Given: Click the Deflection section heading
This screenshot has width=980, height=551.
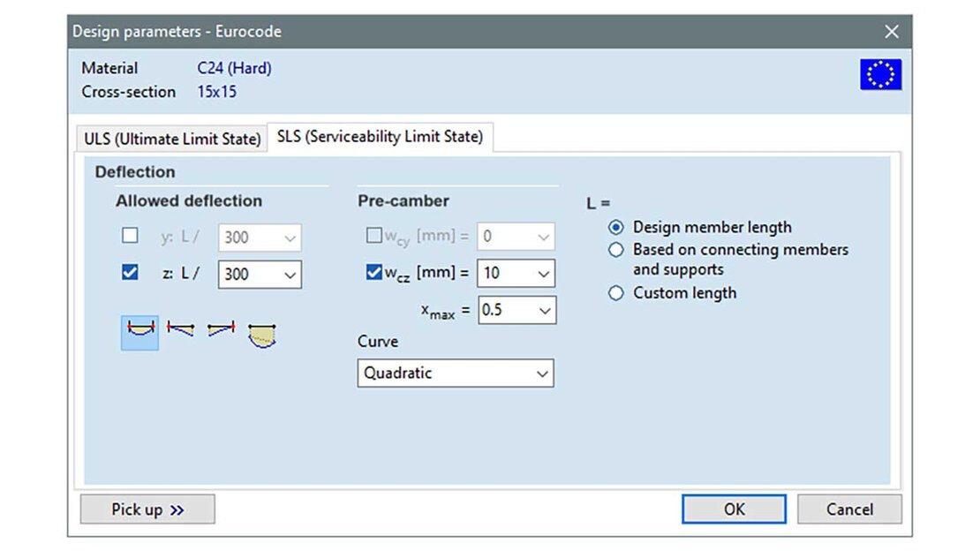Looking at the screenshot, I should click(x=135, y=172).
